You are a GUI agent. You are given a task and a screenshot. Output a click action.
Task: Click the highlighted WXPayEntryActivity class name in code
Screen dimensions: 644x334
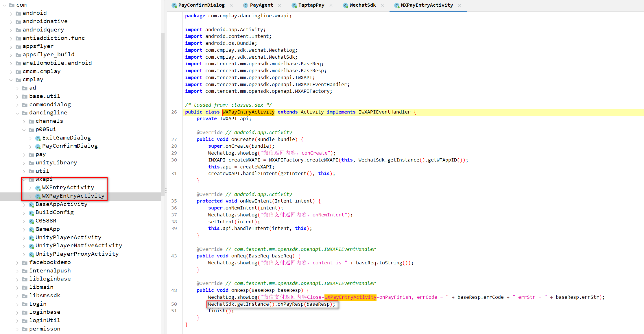click(x=248, y=112)
